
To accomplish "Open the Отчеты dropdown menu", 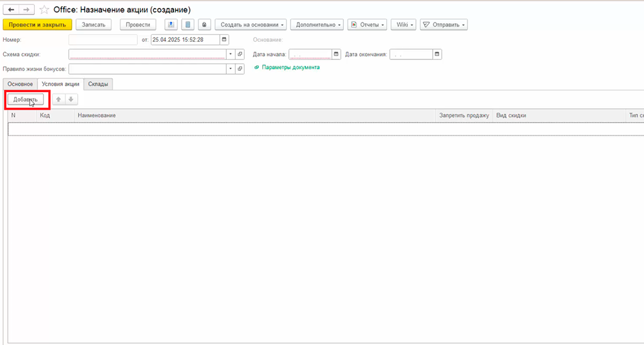I will pos(367,25).
